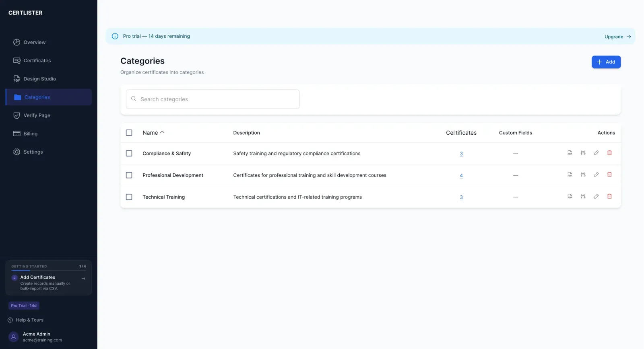Click the Acme Admin avatar icon
Image resolution: width=644 pixels, height=349 pixels.
pos(14,337)
